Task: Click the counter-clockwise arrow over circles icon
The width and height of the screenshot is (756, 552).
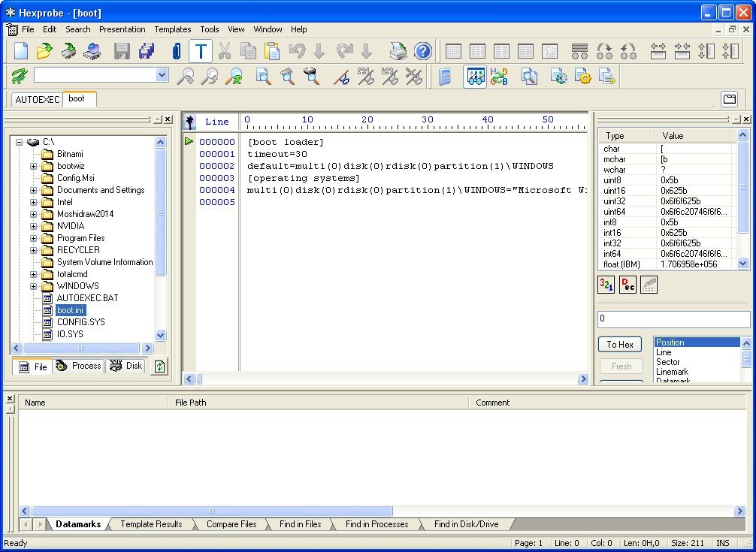Action: pos(628,51)
